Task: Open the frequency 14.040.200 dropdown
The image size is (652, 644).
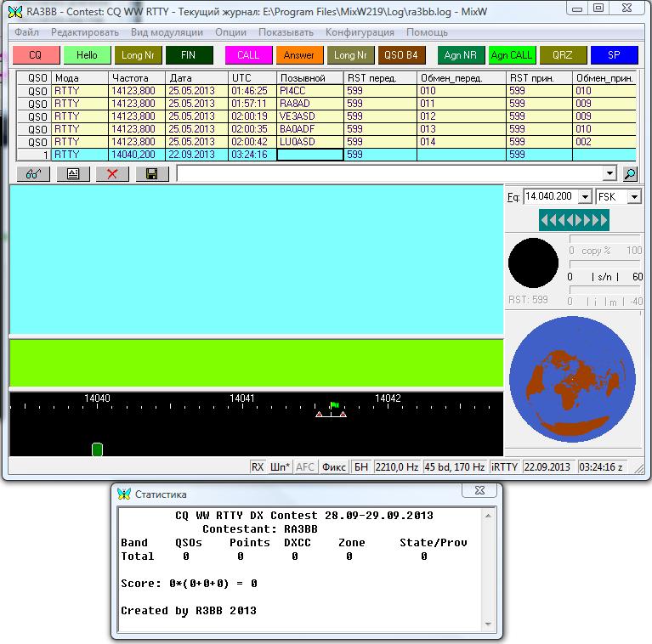Action: coord(584,197)
